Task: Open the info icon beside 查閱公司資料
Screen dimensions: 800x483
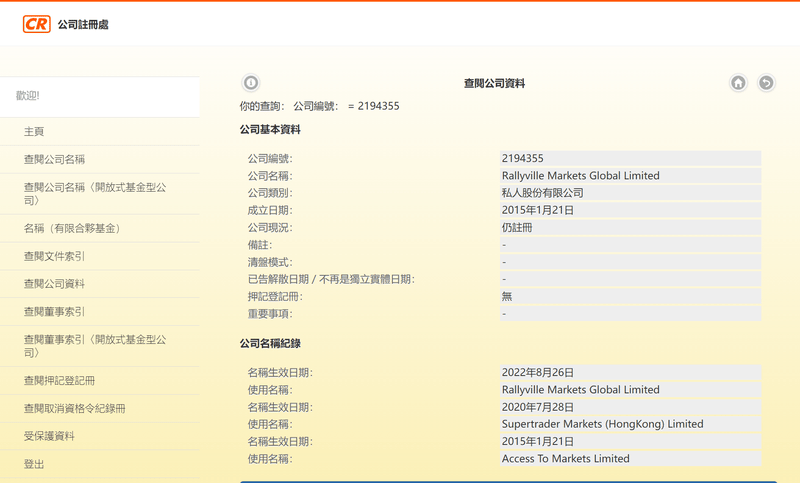Action: pos(251,82)
